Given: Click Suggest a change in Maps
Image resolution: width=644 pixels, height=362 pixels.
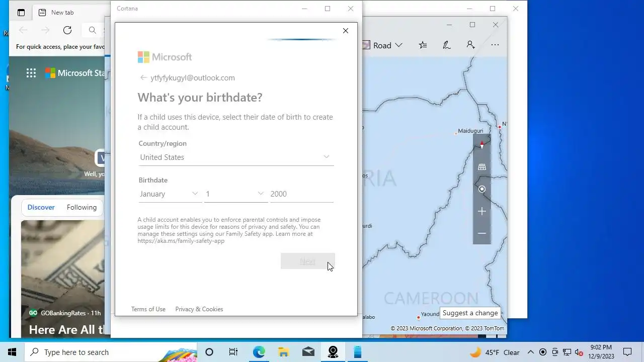Looking at the screenshot, I should coord(470,313).
